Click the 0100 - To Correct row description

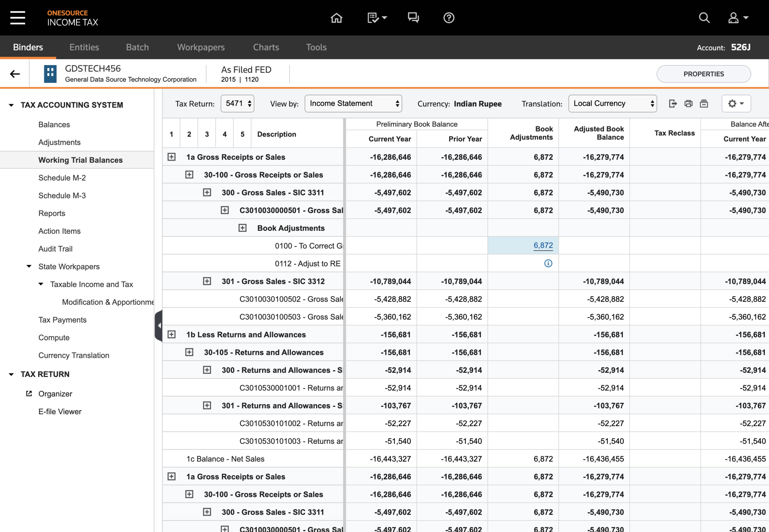[309, 246]
